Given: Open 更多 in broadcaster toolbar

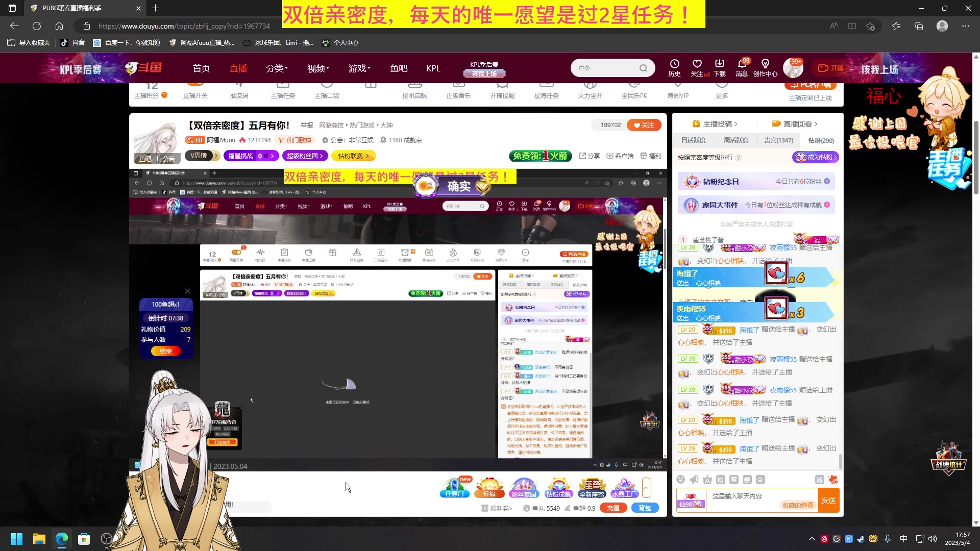Looking at the screenshot, I should 722,91.
